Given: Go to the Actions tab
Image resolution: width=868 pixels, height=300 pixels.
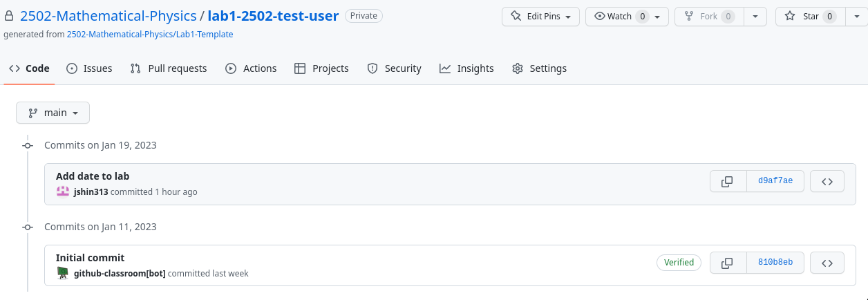Looking at the screenshot, I should (251, 68).
